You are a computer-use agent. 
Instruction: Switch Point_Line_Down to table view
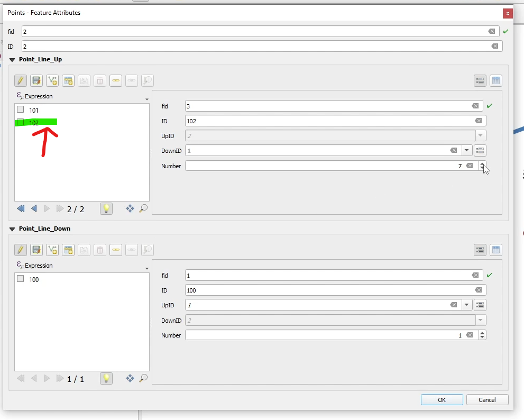(x=496, y=250)
